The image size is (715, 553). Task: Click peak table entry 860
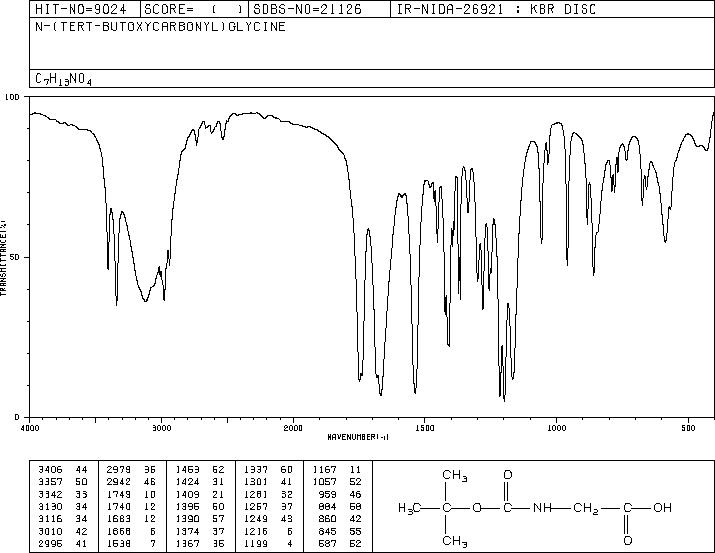(327, 519)
